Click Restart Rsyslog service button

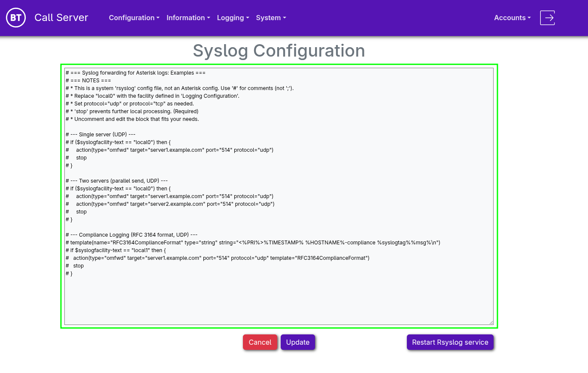(450, 342)
